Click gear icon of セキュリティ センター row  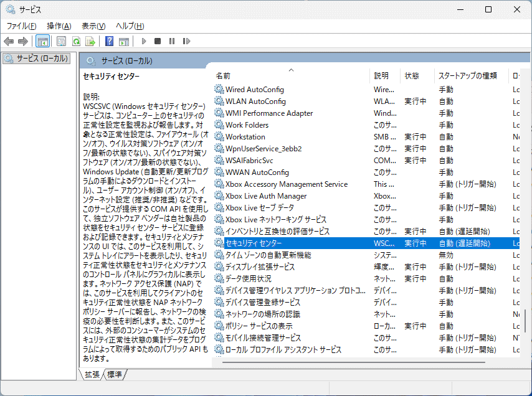click(219, 243)
